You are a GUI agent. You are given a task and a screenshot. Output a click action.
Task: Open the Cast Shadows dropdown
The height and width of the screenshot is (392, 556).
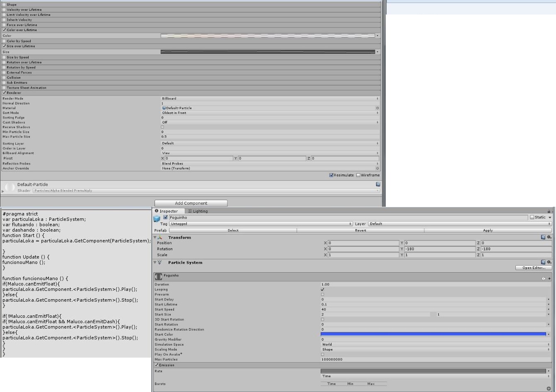(x=270, y=122)
